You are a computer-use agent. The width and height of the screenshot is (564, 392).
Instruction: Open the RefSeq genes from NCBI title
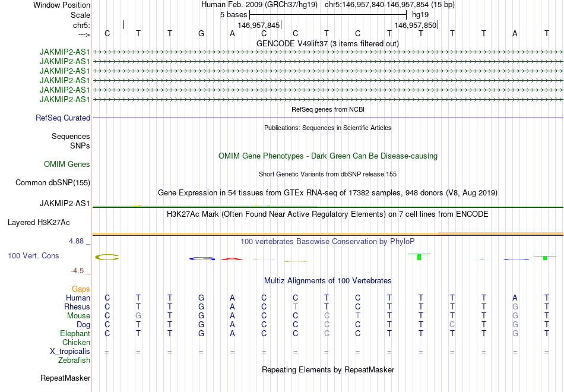(328, 109)
